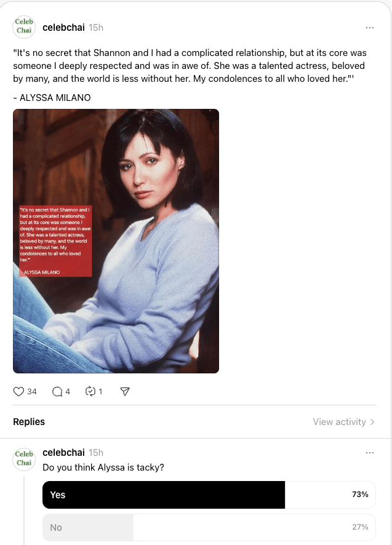
Task: Expand View activity chevron
Action: tap(372, 422)
